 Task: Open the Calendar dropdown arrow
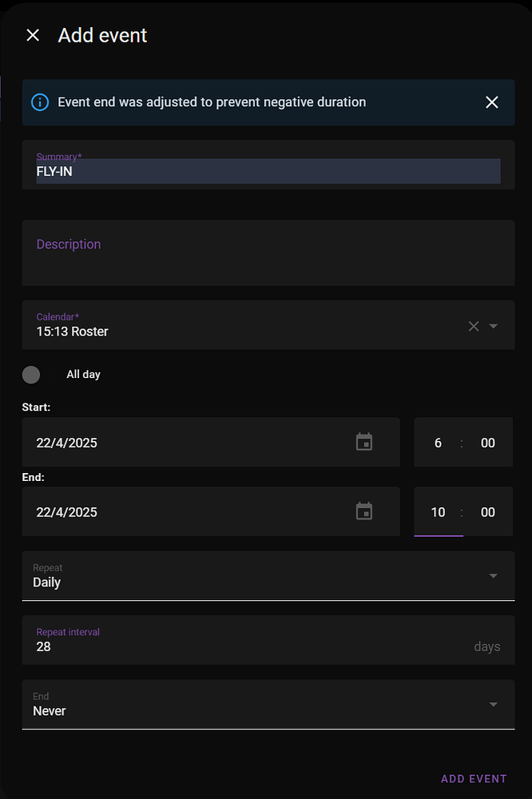[494, 326]
